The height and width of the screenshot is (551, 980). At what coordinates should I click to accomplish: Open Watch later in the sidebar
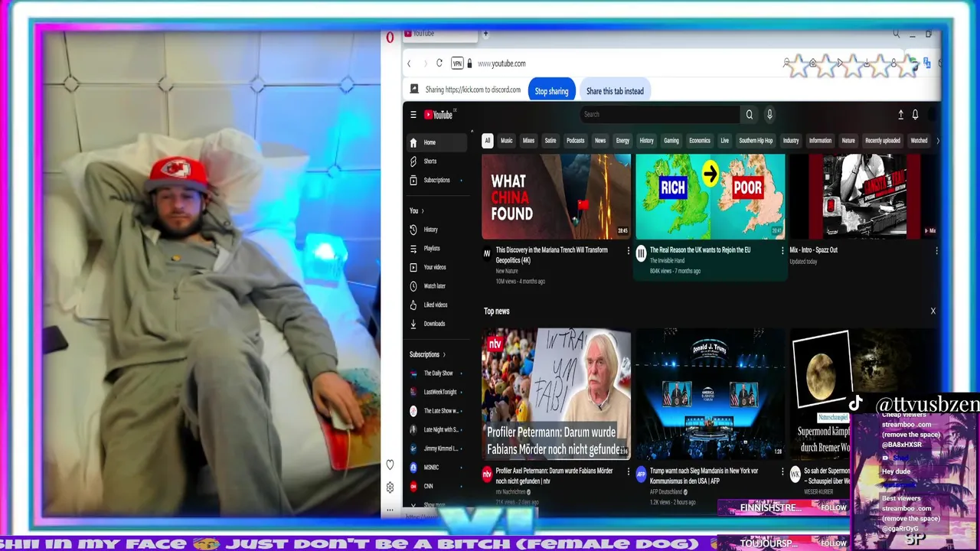[437, 286]
